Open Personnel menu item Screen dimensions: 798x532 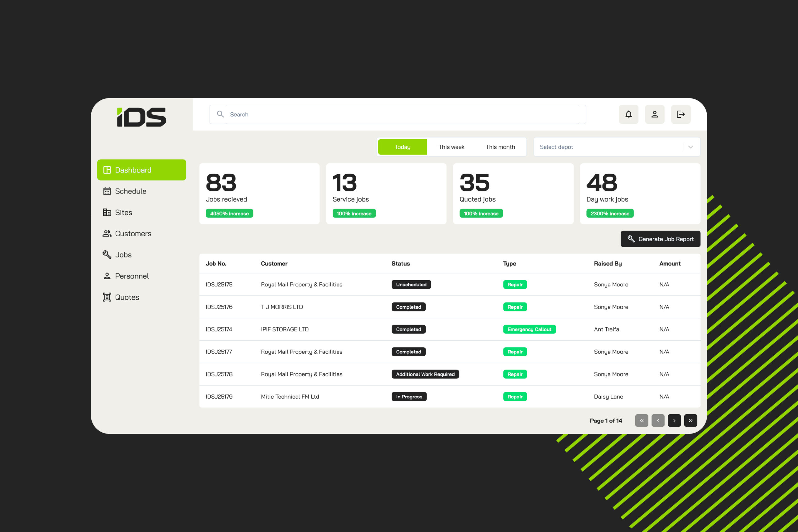[132, 276]
